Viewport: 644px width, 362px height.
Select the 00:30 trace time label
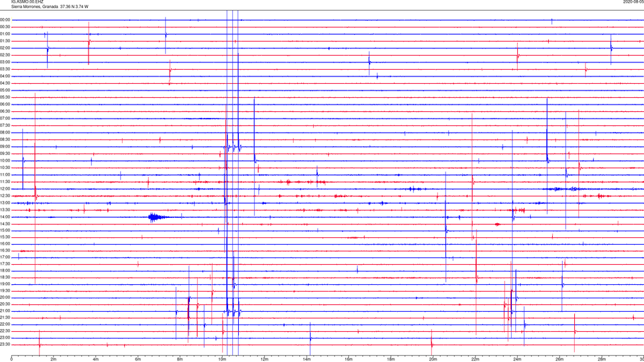[x=5, y=27]
